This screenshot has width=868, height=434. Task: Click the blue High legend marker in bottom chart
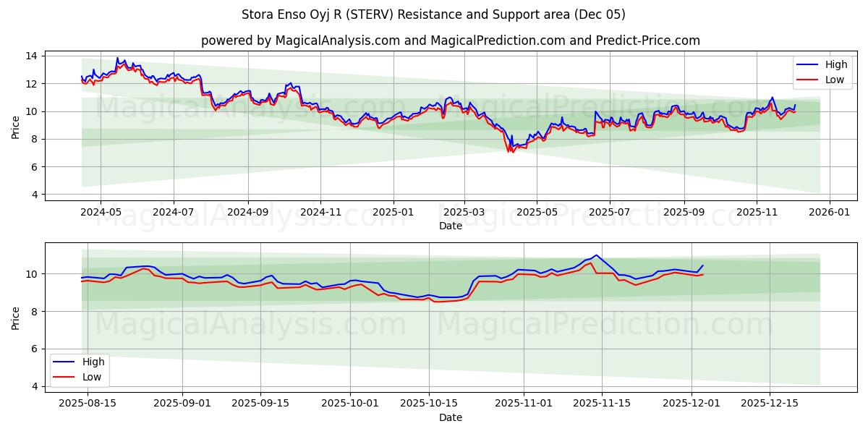[x=64, y=362]
